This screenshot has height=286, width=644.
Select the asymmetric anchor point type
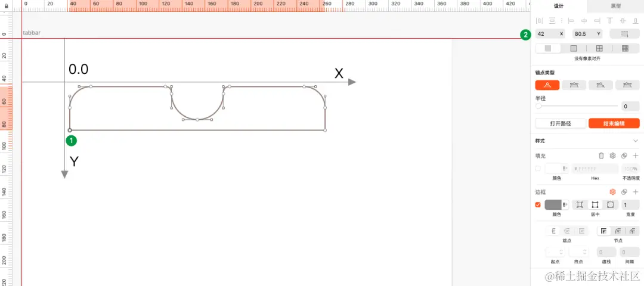tap(627, 85)
